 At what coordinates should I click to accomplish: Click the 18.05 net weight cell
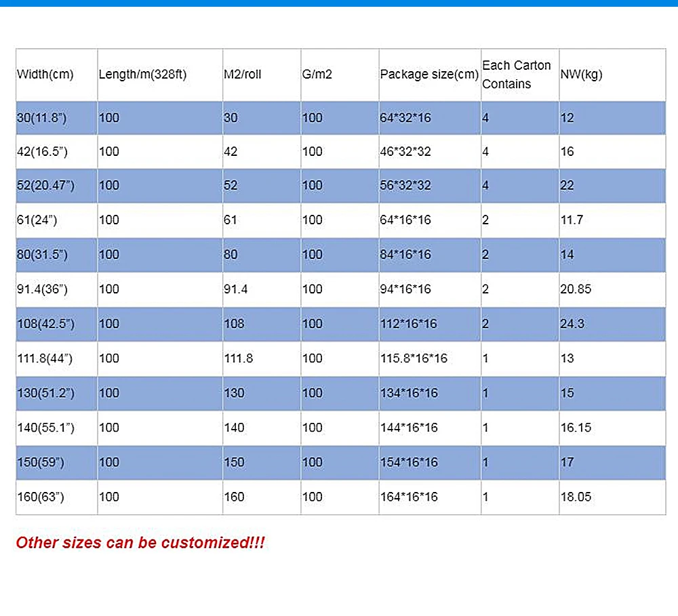point(576,497)
